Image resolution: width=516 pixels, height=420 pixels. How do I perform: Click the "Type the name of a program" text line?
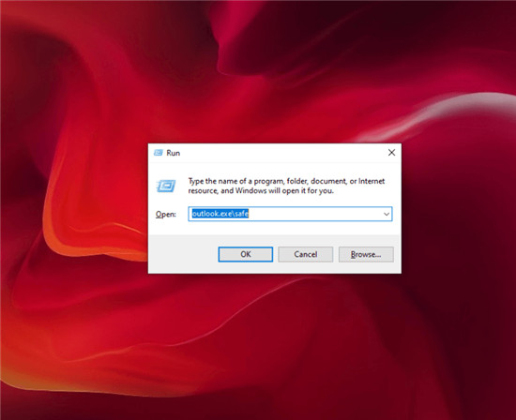(286, 181)
